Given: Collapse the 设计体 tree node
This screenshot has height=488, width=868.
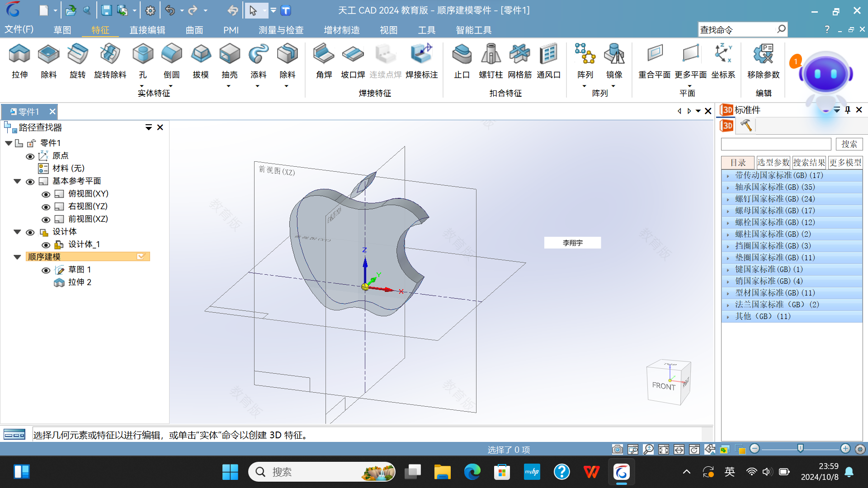Looking at the screenshot, I should coord(17,232).
